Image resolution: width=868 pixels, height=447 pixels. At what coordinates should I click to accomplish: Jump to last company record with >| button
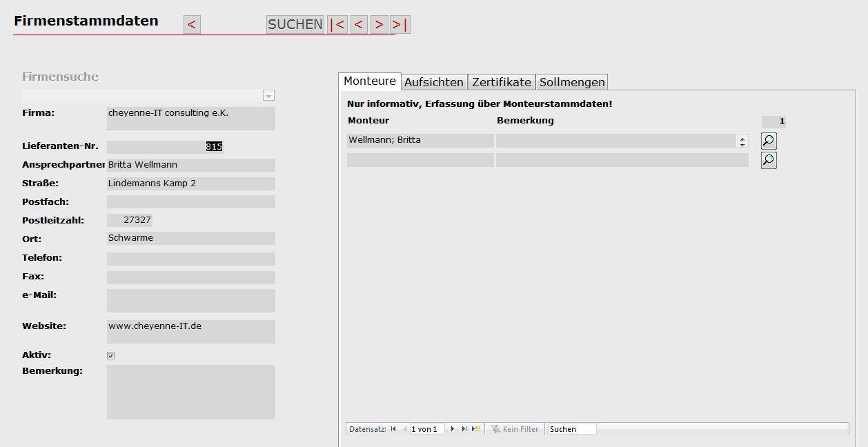coord(400,25)
